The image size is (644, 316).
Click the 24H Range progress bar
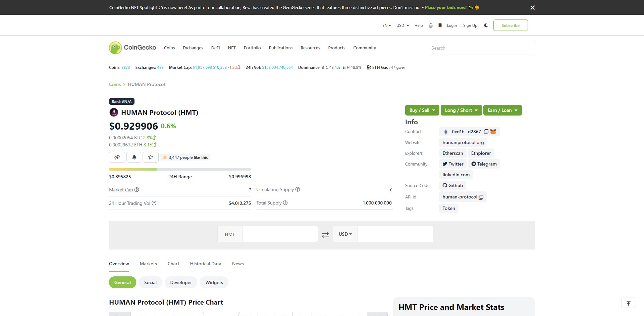pos(180,169)
